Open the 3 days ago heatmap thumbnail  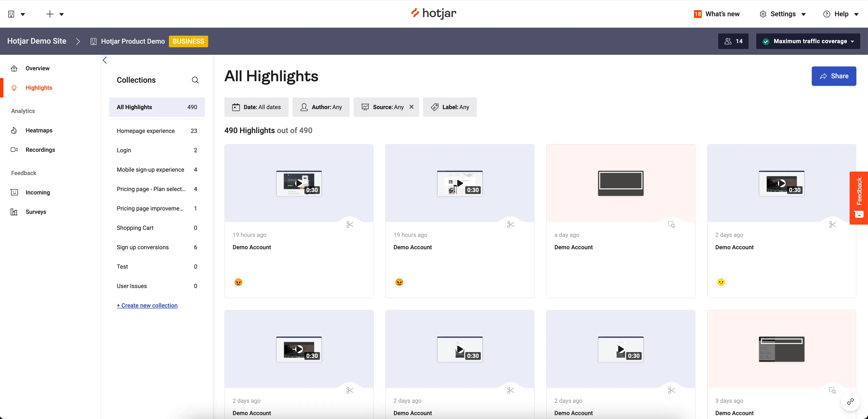781,349
